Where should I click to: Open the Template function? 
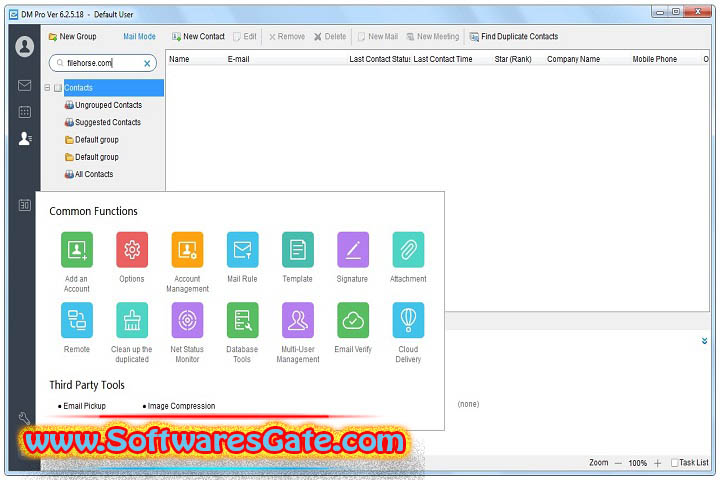298,249
